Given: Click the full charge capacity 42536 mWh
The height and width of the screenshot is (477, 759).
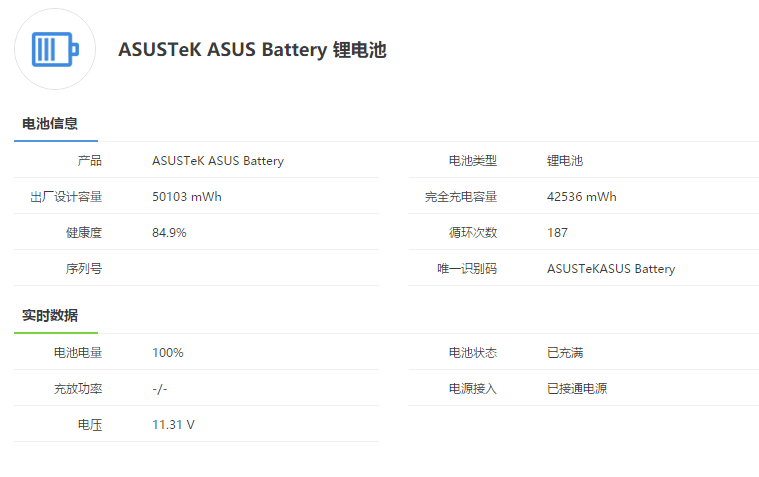Looking at the screenshot, I should (582, 197).
